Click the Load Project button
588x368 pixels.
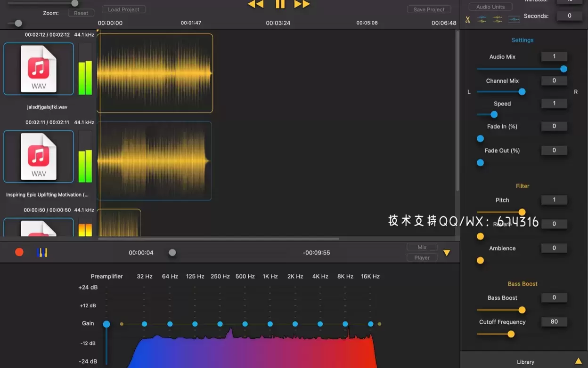point(123,8)
